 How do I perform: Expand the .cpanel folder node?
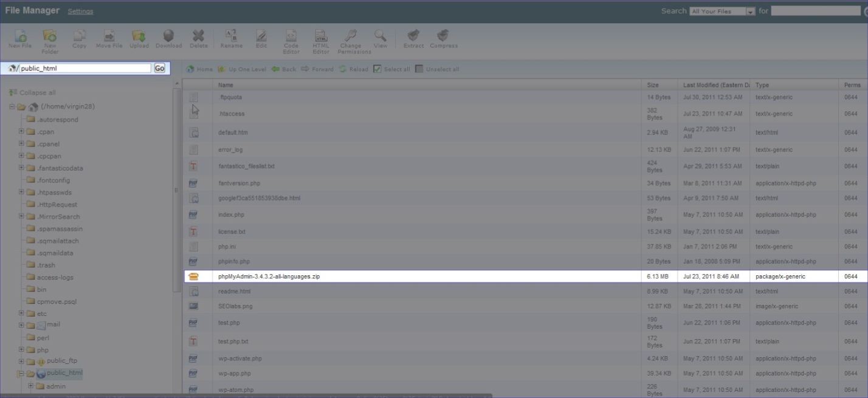tap(21, 144)
